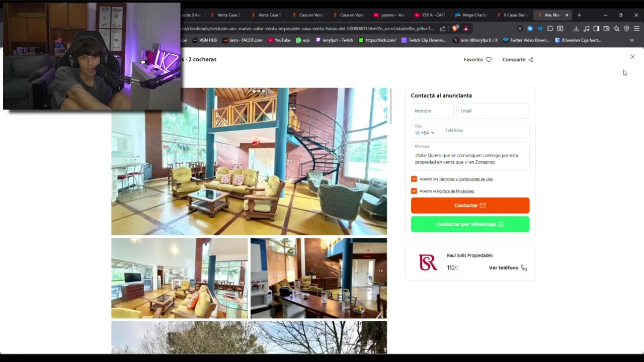This screenshot has width=644, height=362.
Task: Open the YouTube bookmark
Action: (279, 40)
